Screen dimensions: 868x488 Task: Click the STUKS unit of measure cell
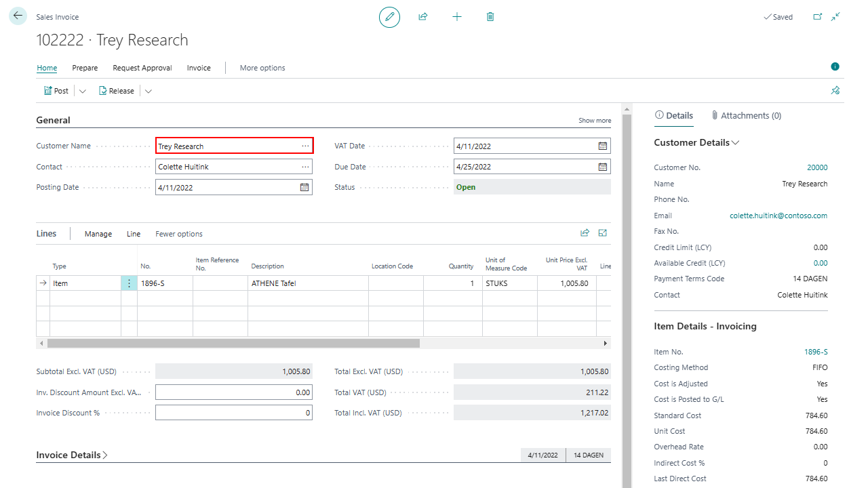[x=509, y=283]
